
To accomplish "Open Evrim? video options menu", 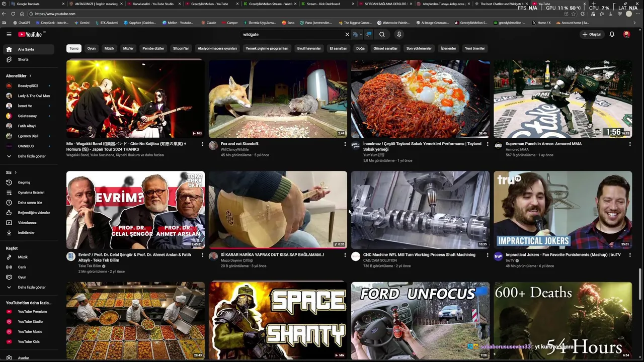I will click(x=203, y=255).
